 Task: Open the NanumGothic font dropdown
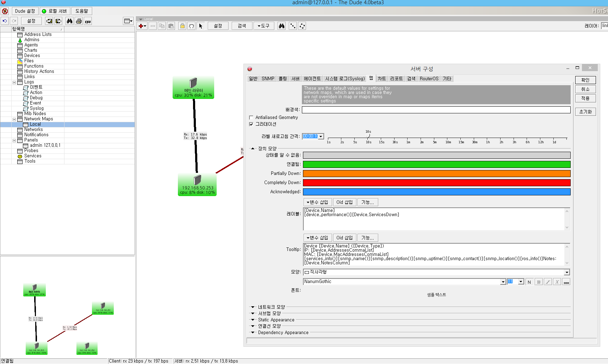tap(503, 282)
